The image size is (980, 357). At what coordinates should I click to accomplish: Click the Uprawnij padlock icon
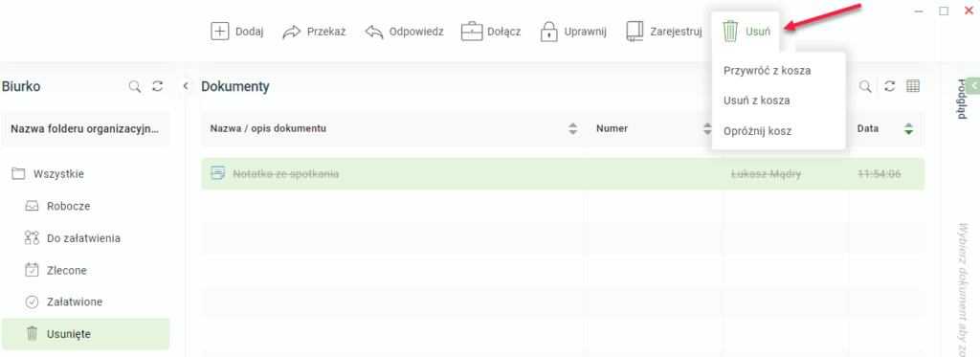pos(548,32)
